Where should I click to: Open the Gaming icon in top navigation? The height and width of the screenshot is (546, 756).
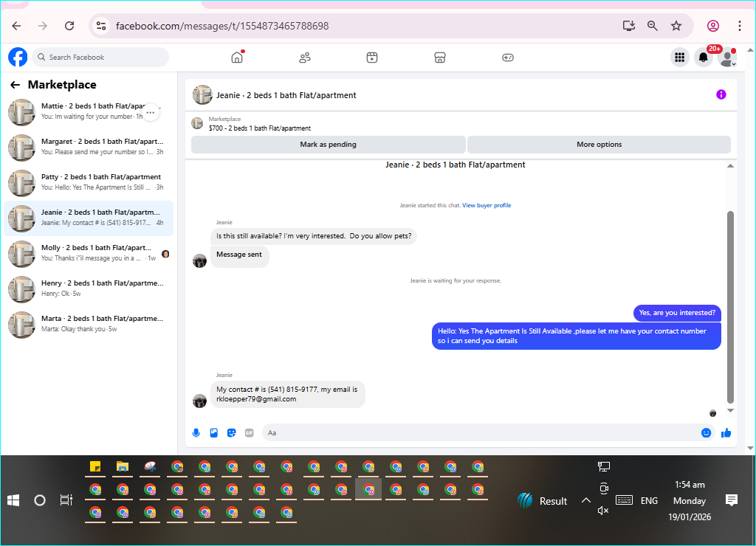(508, 58)
